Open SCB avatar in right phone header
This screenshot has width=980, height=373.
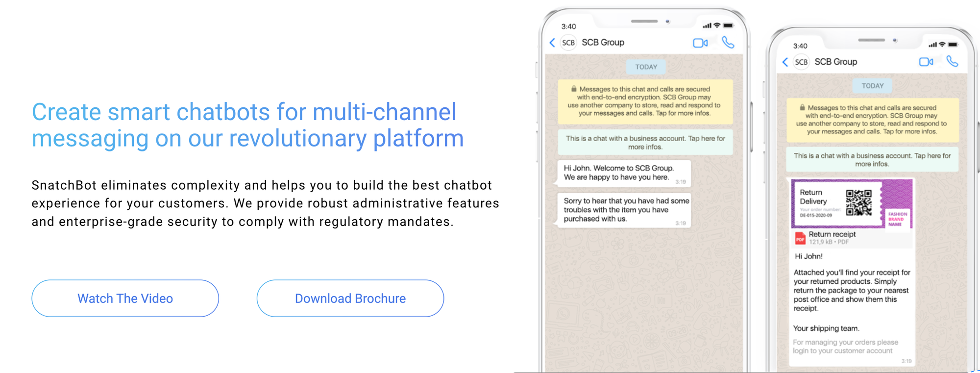pos(801,62)
